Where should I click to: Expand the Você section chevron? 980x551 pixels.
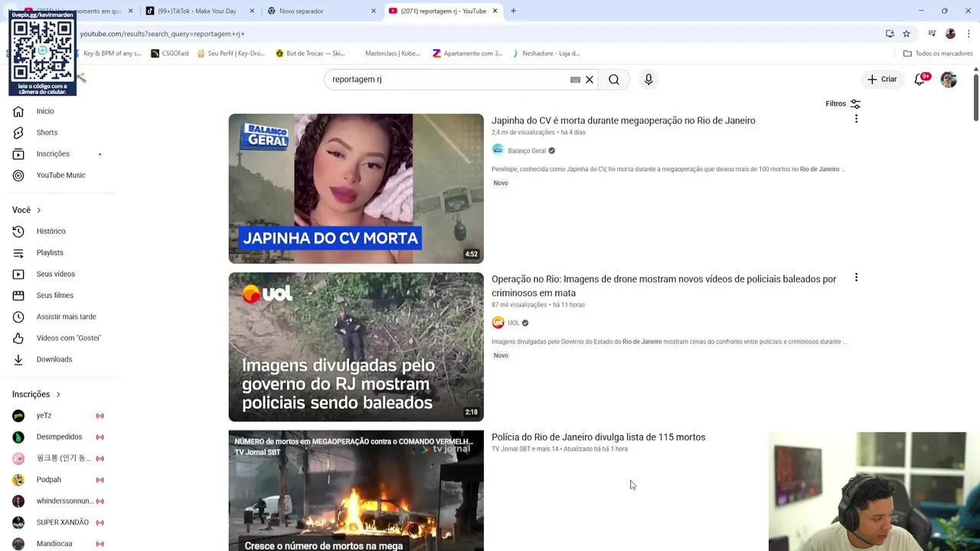[38, 210]
